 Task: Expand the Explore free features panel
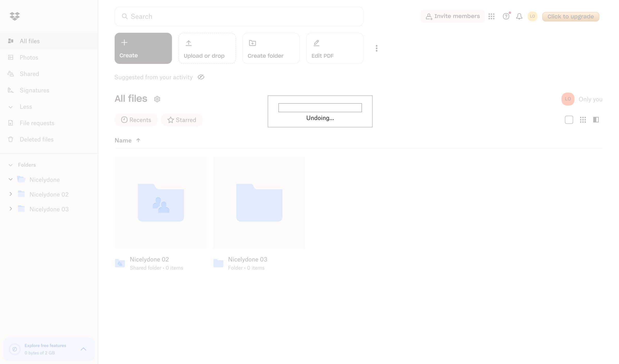tap(83, 349)
